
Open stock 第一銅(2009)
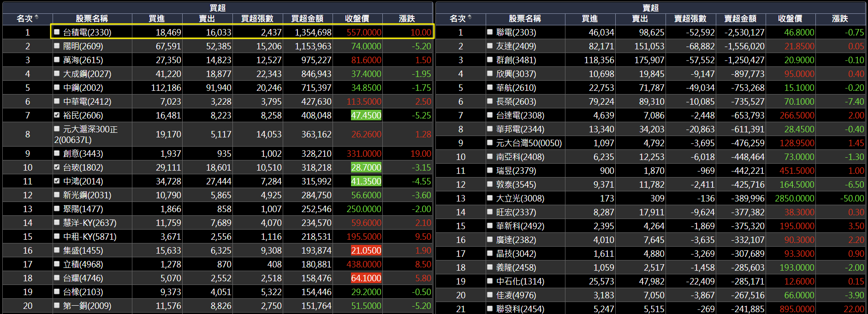click(87, 306)
